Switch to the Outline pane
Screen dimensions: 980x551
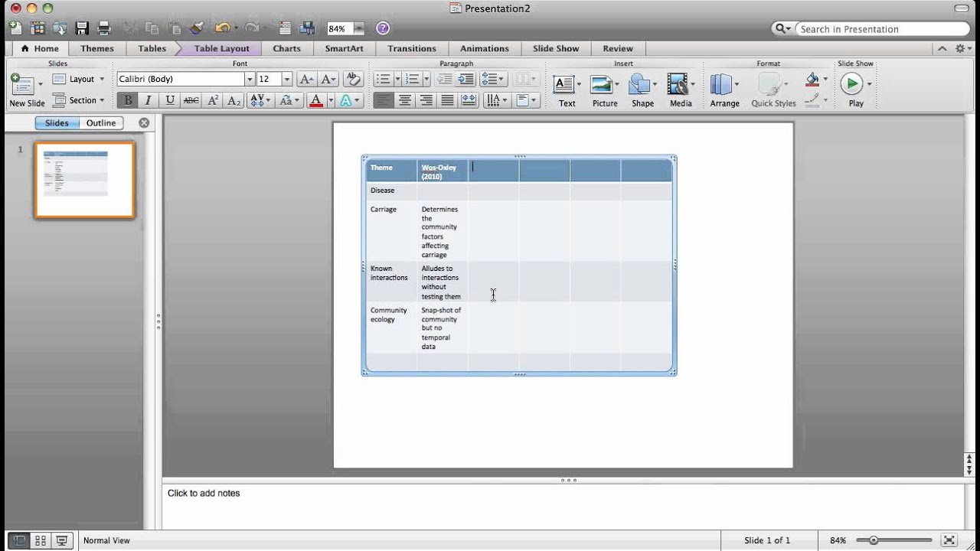pyautogui.click(x=101, y=122)
